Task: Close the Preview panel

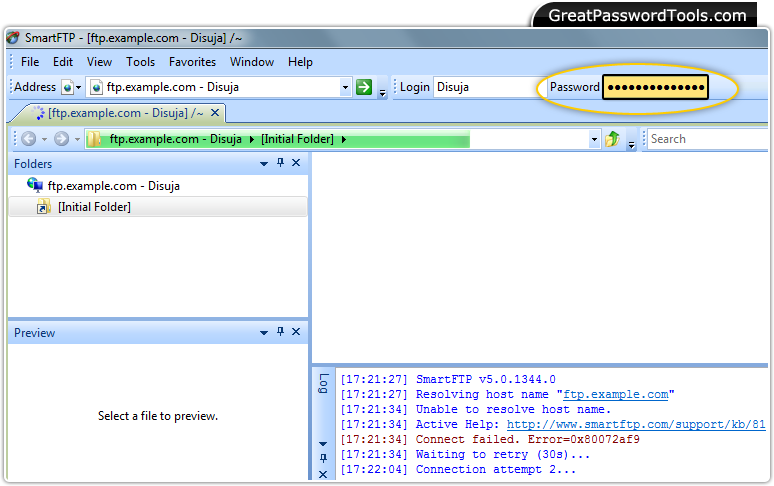Action: pyautogui.click(x=296, y=332)
